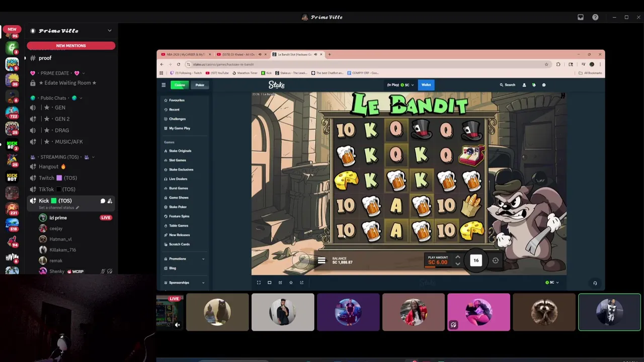
Task: Open Stake Search in the header
Action: click(508, 85)
